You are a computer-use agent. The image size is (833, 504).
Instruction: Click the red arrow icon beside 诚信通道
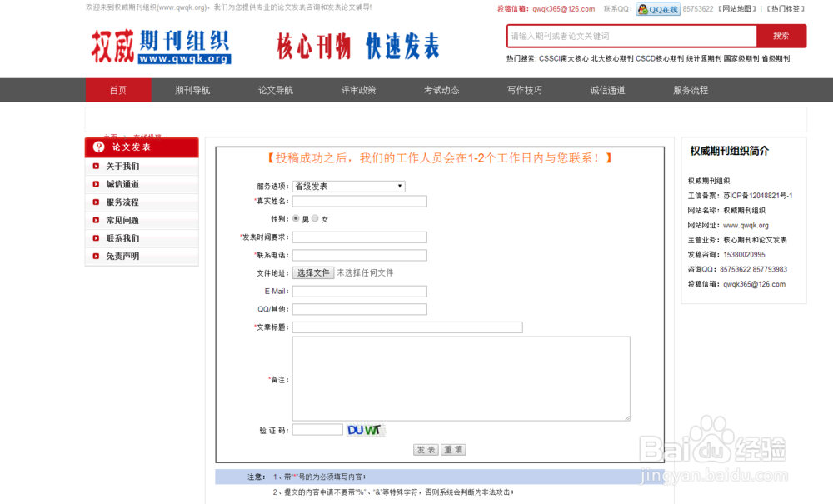pos(95,183)
